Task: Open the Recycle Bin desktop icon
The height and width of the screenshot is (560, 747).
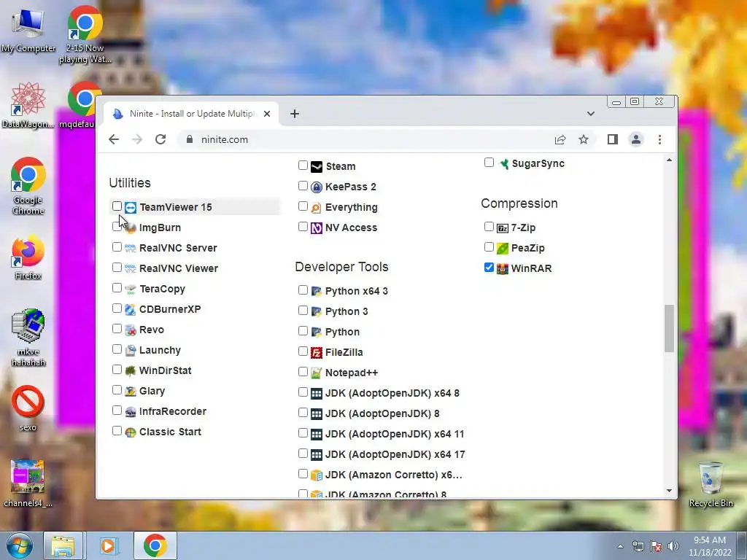Action: coord(711,485)
